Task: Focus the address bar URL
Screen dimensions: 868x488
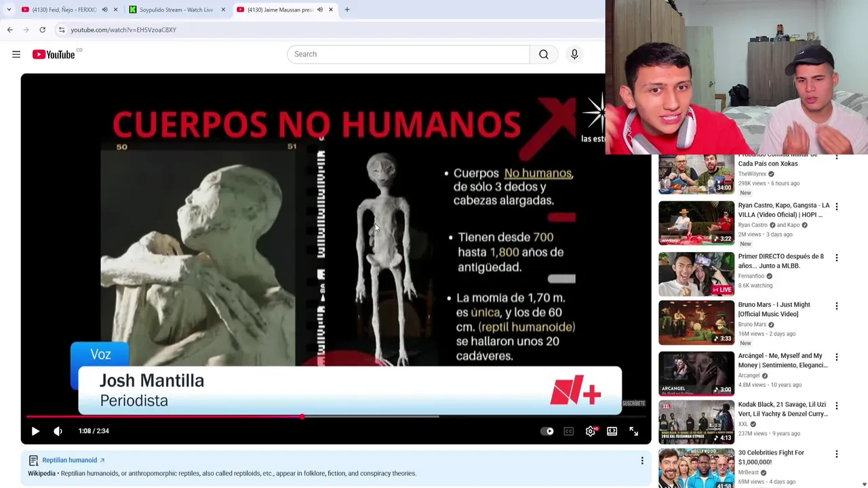Action: click(x=123, y=30)
